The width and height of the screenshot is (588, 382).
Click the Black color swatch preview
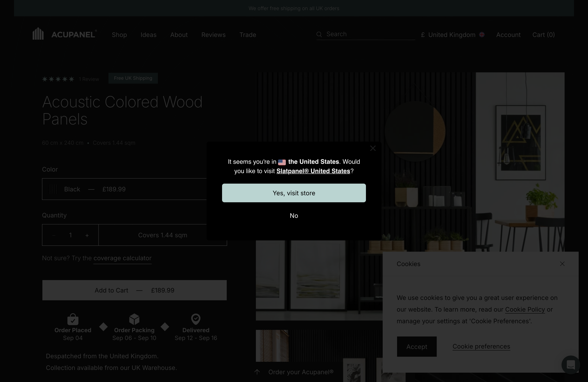pos(53,189)
